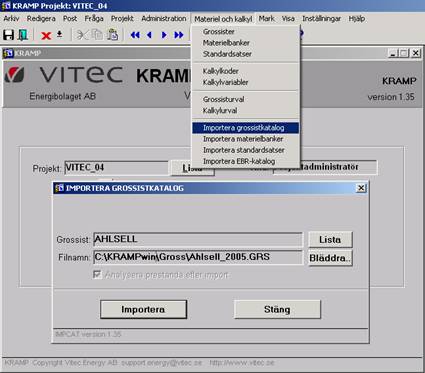Viewport: 425px width, 373px height.
Task: Toggle Analysera prestanda efter import checkbox
Action: point(97,274)
